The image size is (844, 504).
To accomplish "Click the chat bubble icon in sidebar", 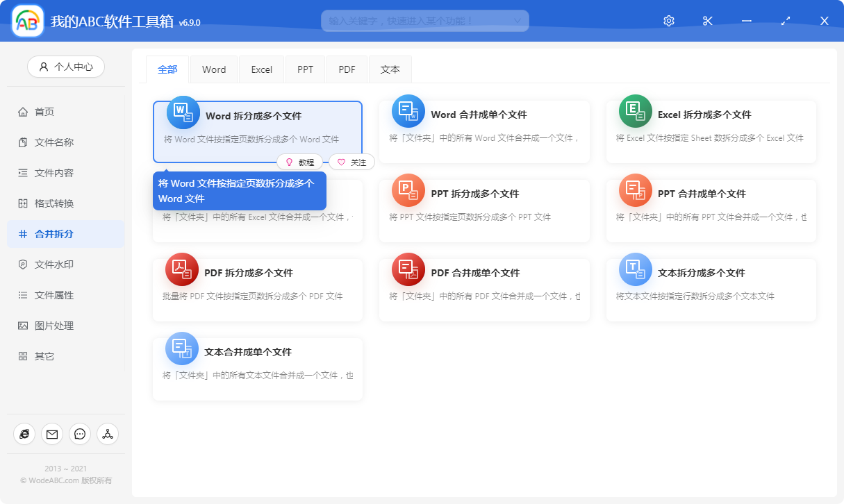I will pyautogui.click(x=80, y=434).
